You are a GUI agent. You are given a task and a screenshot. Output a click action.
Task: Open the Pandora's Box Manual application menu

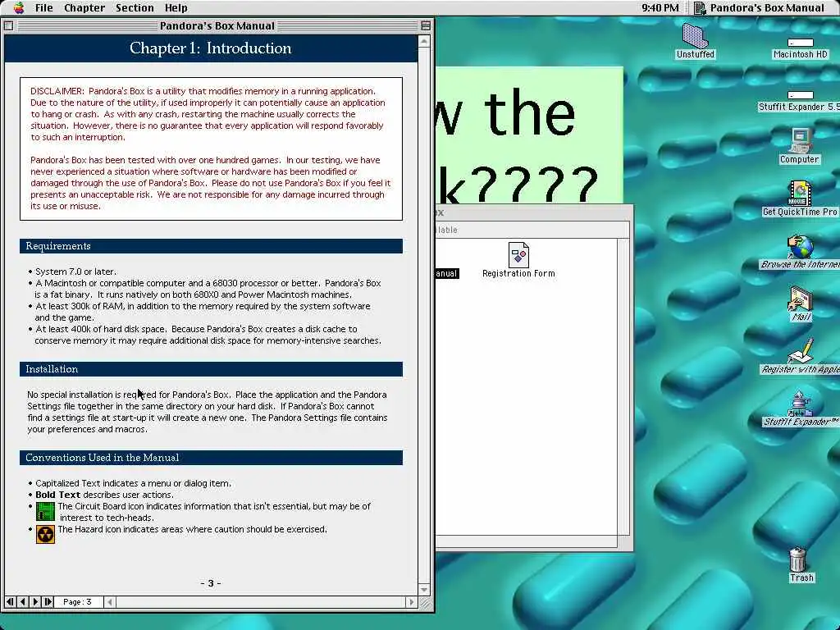760,7
